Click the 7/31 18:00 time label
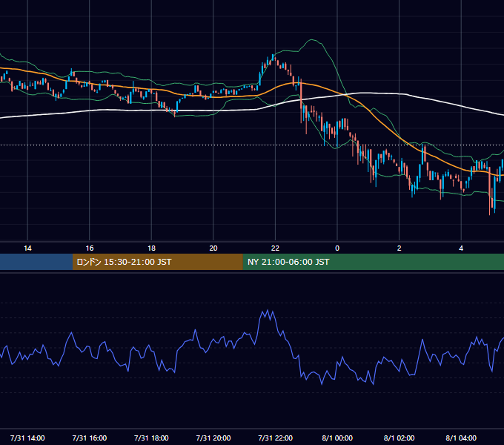This screenshot has height=445, width=504. coord(151,438)
